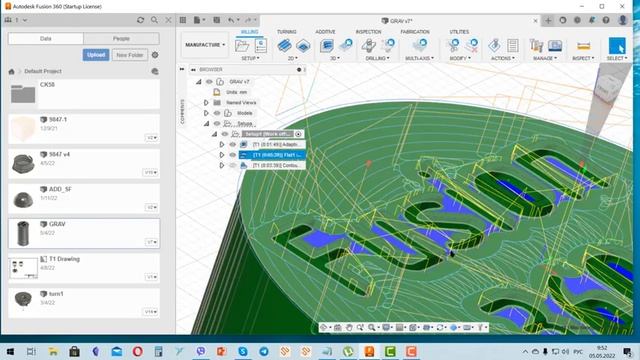The image size is (640, 360).
Task: Click the Multi-Axis toolpath icon
Action: tap(420, 45)
